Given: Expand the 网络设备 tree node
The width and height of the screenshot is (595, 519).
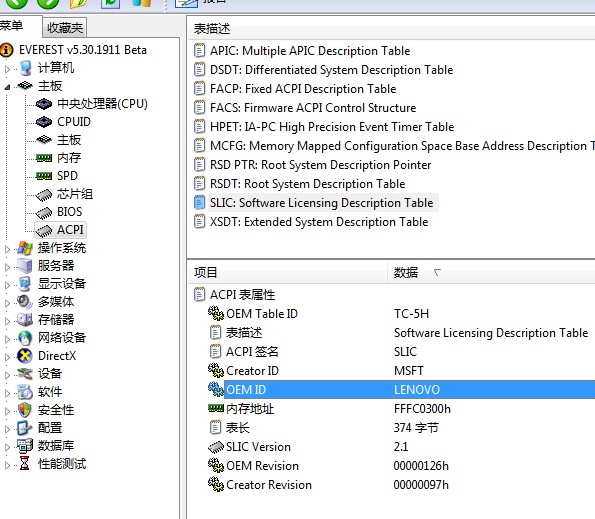Looking at the screenshot, I should click(x=7, y=339).
